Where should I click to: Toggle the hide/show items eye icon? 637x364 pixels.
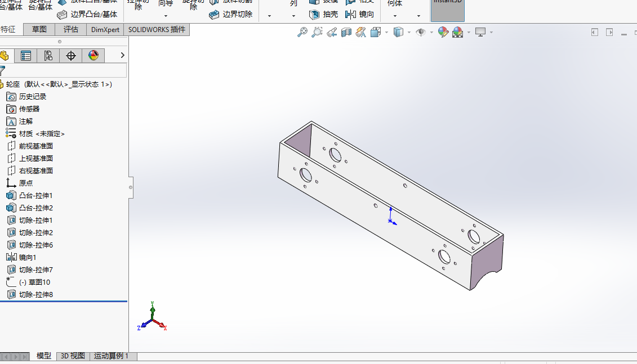coord(420,32)
